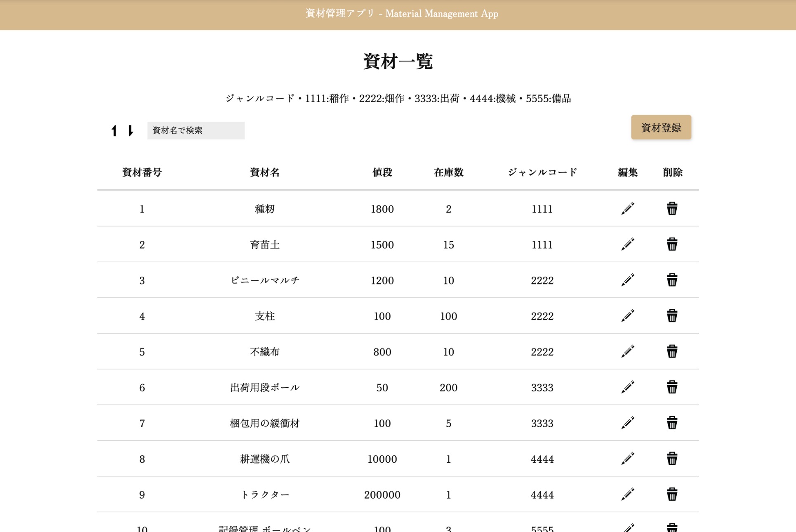Edit the 出荷用段ボール entry

[627, 387]
